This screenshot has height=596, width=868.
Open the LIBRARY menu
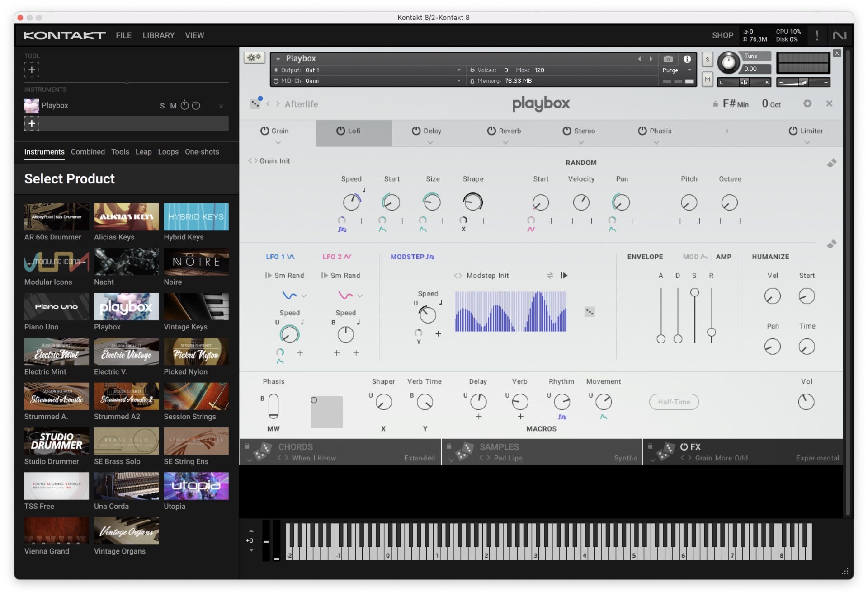coord(158,35)
